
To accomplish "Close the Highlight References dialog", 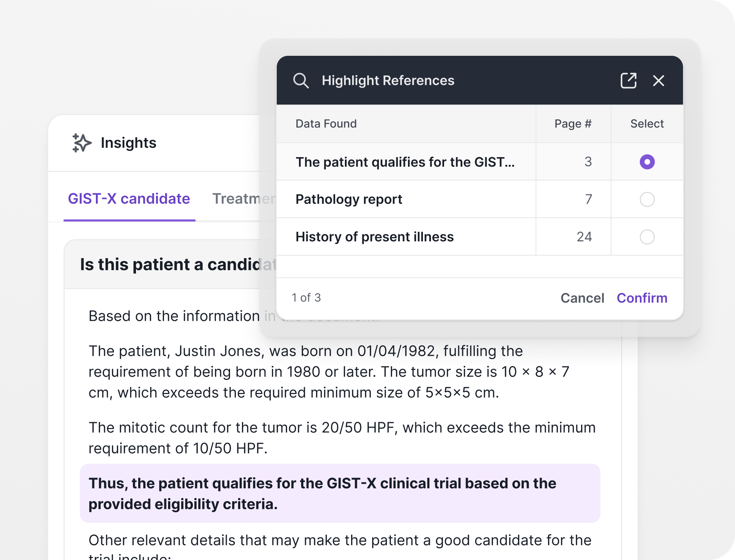I will pos(659,81).
